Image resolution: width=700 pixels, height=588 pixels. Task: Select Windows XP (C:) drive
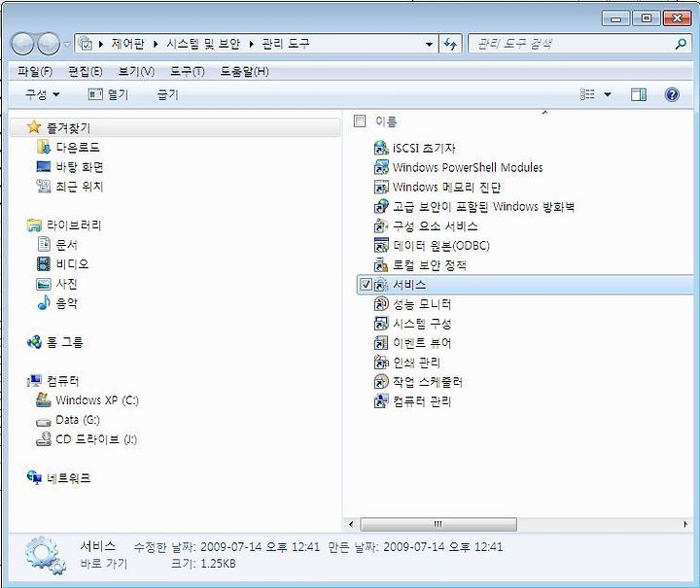point(87,400)
